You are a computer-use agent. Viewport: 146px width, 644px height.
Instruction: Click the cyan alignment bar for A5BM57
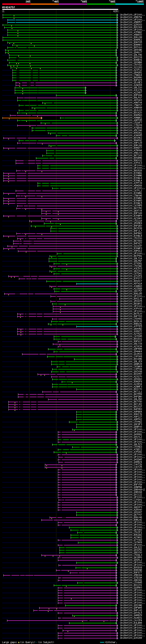tap(63, 22)
